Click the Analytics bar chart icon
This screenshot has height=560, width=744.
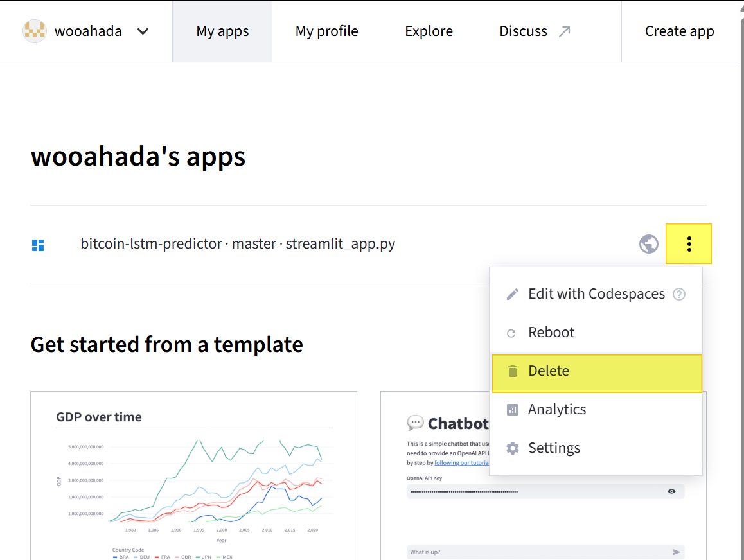513,410
